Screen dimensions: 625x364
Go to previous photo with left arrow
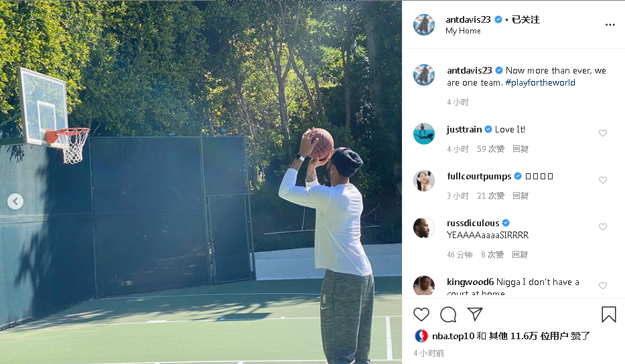point(15,201)
